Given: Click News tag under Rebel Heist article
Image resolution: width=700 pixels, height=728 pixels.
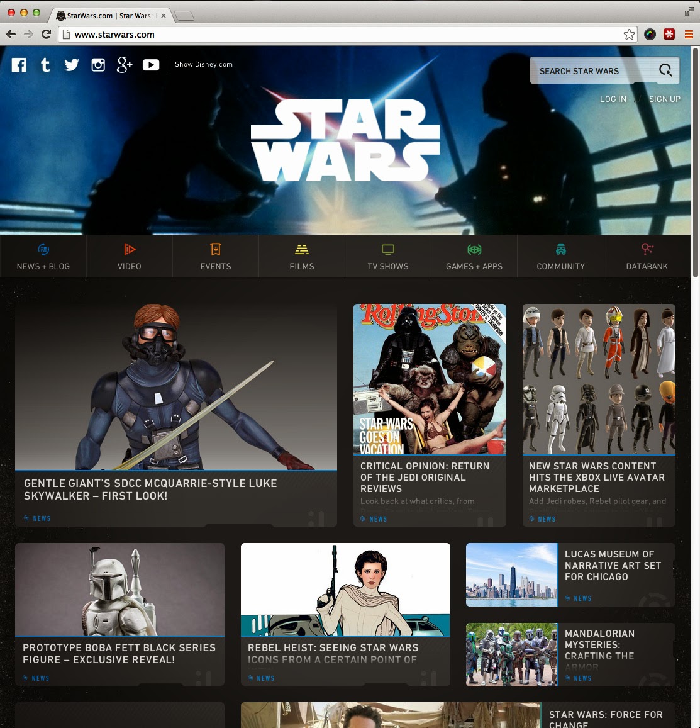Looking at the screenshot, I should tap(261, 678).
